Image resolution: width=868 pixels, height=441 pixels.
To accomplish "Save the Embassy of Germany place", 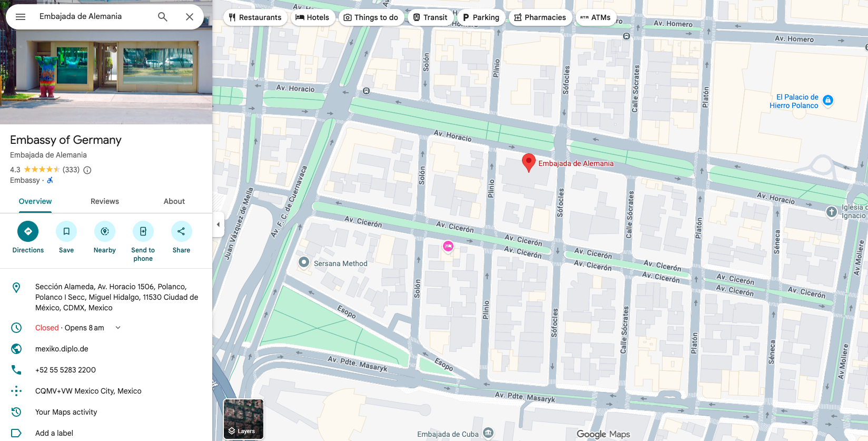I will tap(66, 237).
